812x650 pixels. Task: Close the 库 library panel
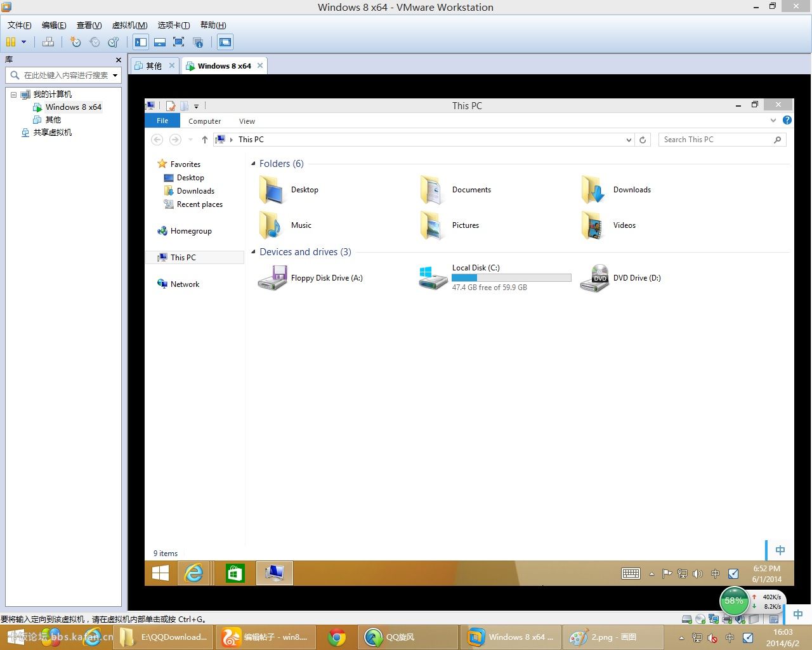(x=118, y=60)
